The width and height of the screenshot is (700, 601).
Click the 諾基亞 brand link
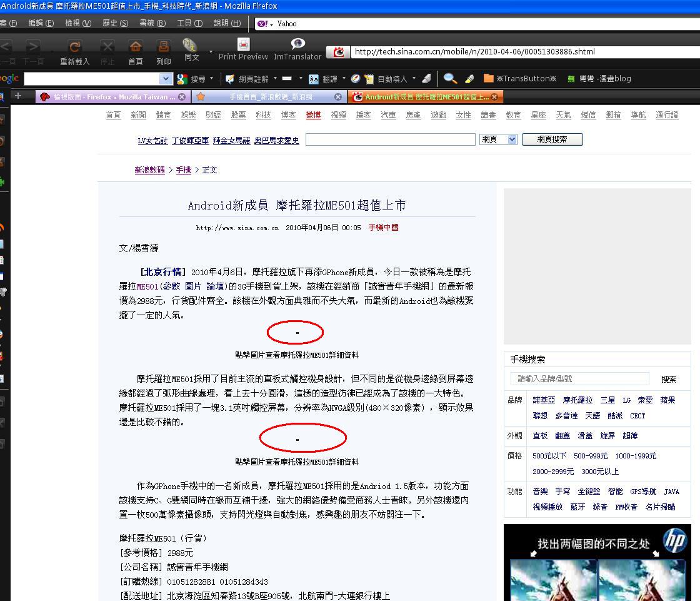543,400
